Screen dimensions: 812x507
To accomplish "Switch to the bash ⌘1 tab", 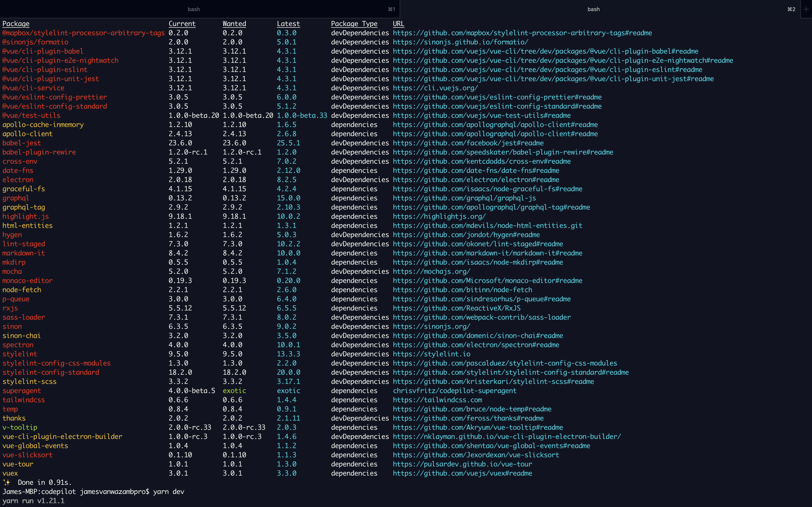I will tap(194, 9).
